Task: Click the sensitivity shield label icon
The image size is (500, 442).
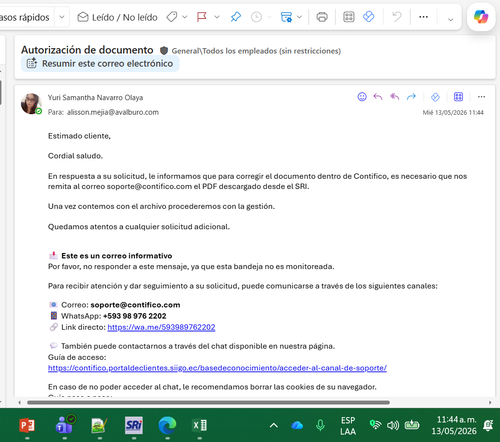Action: 164,51
